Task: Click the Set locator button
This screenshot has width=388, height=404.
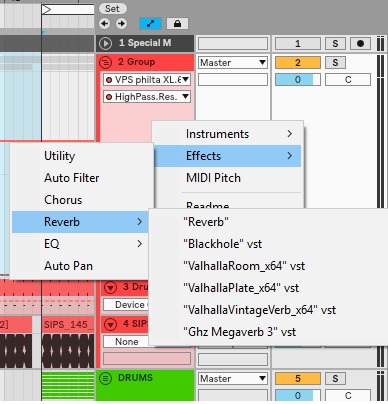Action: (x=113, y=9)
